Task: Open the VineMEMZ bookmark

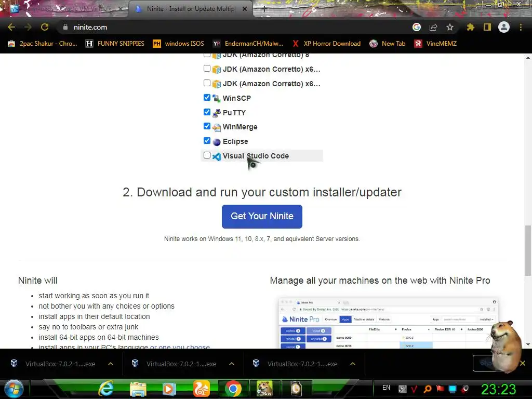Action: click(435, 44)
